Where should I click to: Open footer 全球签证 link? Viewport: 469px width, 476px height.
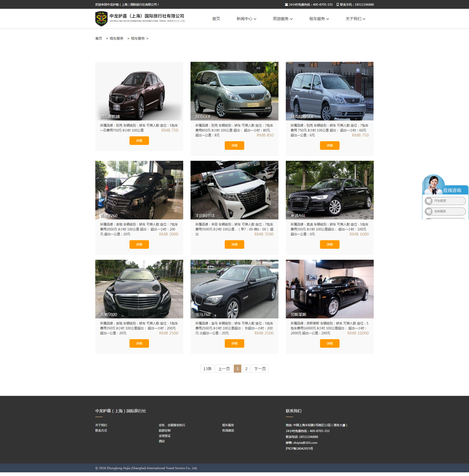(165, 436)
